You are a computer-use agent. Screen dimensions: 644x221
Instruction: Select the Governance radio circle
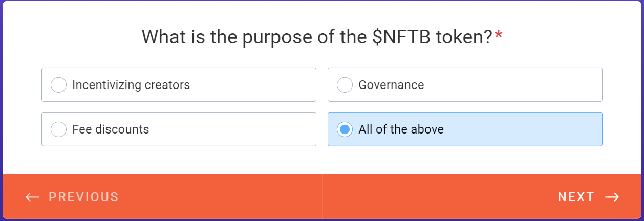tap(345, 85)
